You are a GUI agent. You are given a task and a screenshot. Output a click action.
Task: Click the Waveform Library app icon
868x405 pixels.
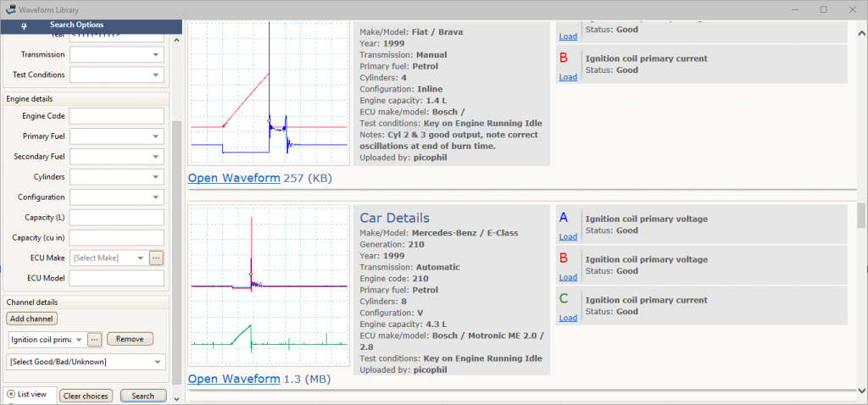pyautogui.click(x=10, y=9)
